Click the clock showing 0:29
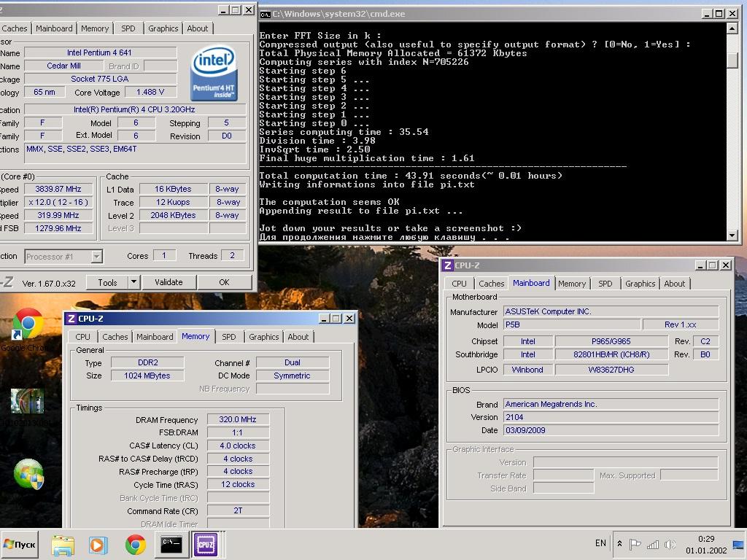This screenshot has height=560, width=747. 706,539
